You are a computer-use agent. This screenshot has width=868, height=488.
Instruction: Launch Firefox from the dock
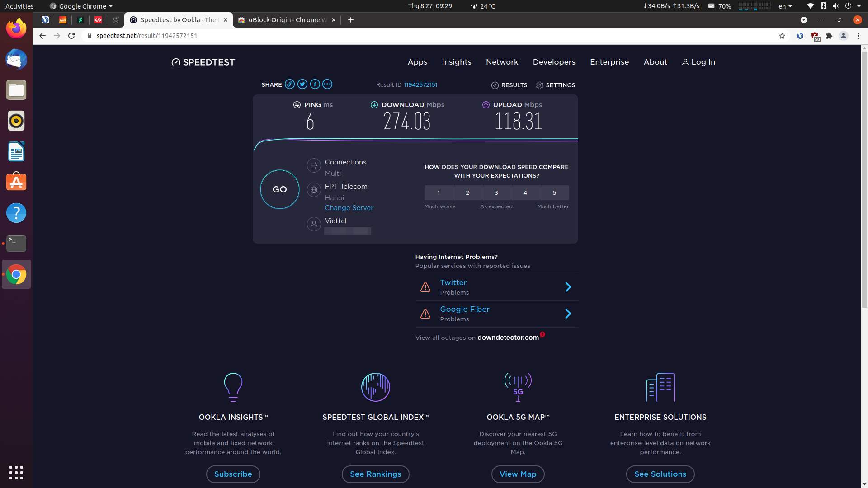pyautogui.click(x=16, y=28)
